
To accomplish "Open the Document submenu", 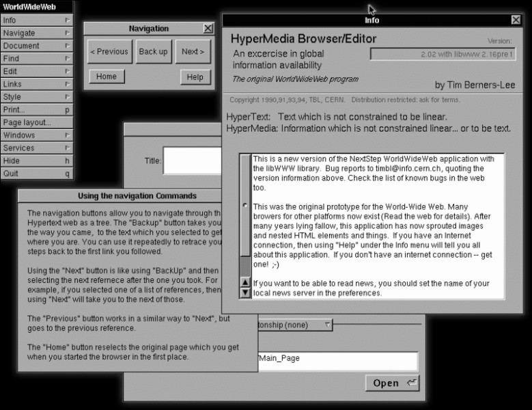I will (37, 46).
